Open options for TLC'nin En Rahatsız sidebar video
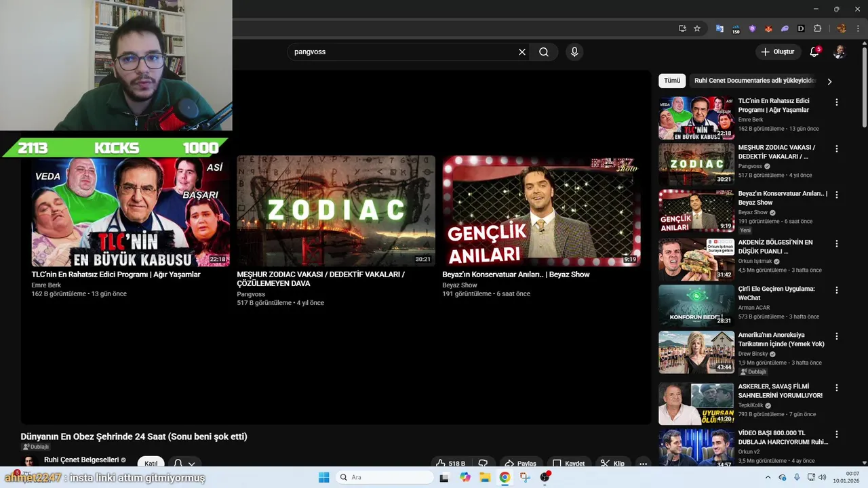The height and width of the screenshot is (488, 868). (837, 102)
